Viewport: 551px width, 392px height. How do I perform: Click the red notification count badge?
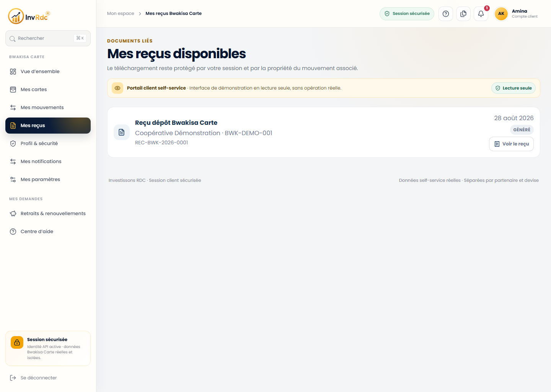(487, 8)
